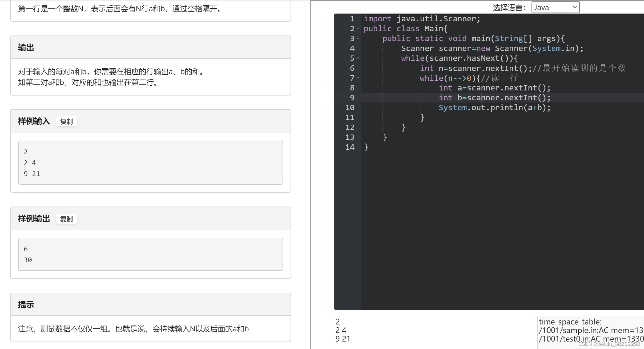Collapse code fold arrow at line 5
Viewport: 644px width, 349px height.
point(358,58)
